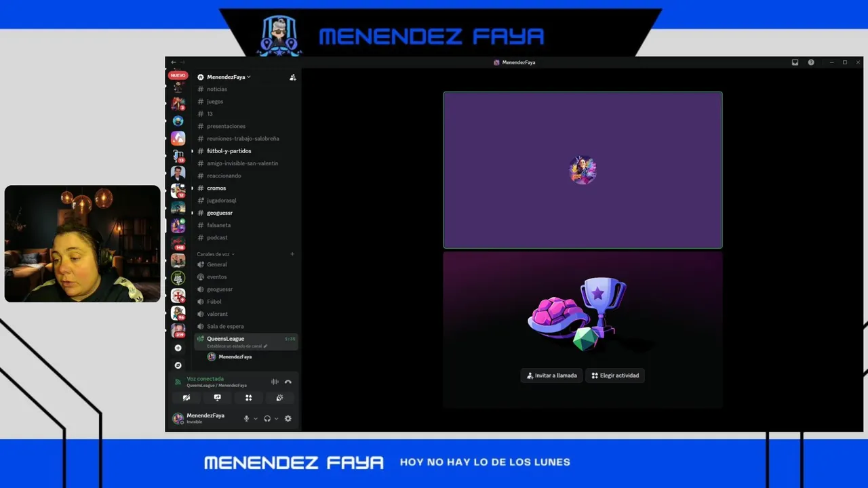
Task: Open the green circle logo server
Action: click(178, 278)
